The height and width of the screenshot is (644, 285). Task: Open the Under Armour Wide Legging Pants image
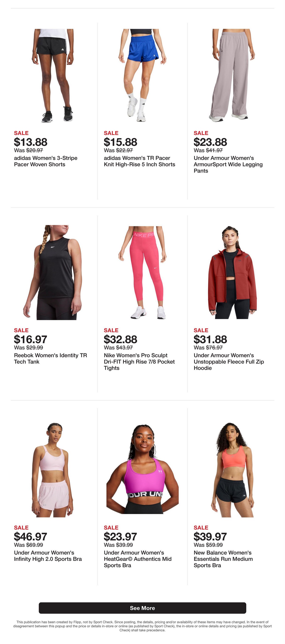pos(232,75)
